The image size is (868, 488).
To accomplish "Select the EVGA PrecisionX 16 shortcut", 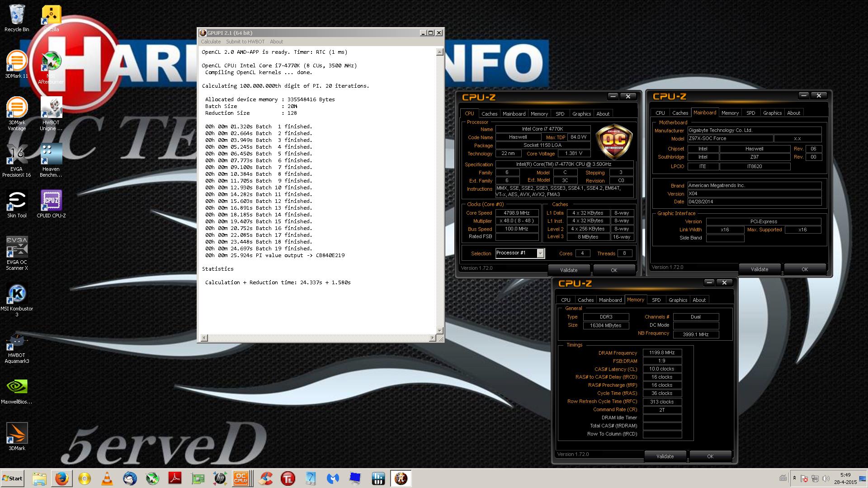I will point(17,160).
